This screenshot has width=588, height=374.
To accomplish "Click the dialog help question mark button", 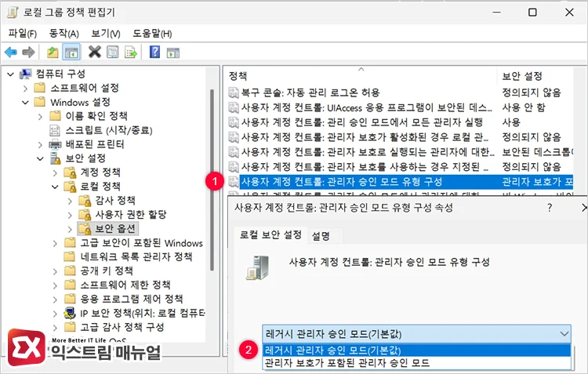I will (x=550, y=208).
